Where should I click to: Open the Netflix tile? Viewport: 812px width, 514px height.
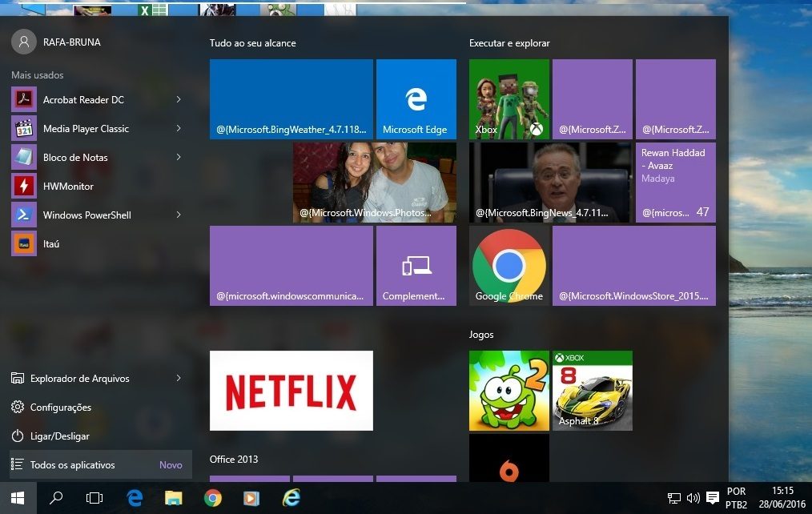tap(291, 391)
